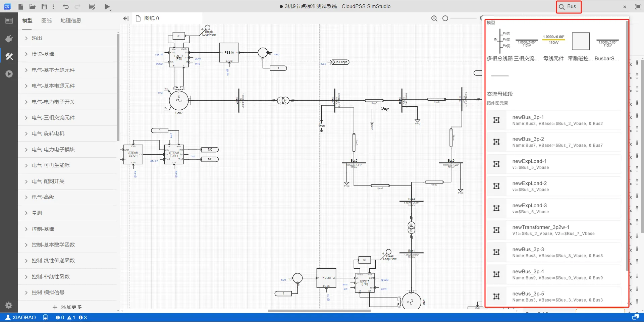Select the 交流母线段 model result
The image size is (644, 322).
[x=500, y=84]
